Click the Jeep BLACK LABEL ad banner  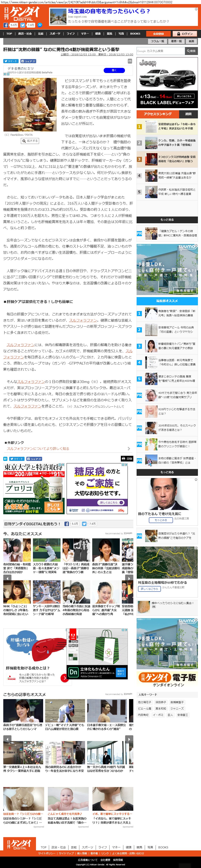click(167, 83)
